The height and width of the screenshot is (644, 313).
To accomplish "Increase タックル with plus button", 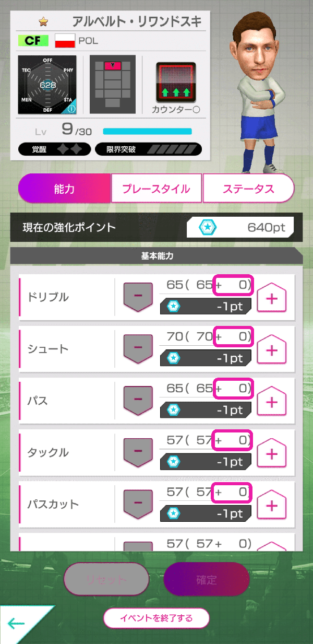I will [x=272, y=454].
